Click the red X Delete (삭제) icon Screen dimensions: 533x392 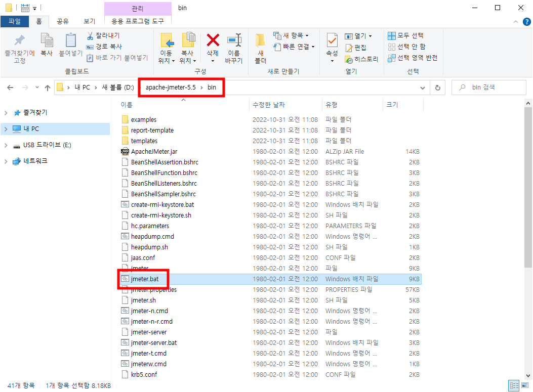[x=213, y=40]
